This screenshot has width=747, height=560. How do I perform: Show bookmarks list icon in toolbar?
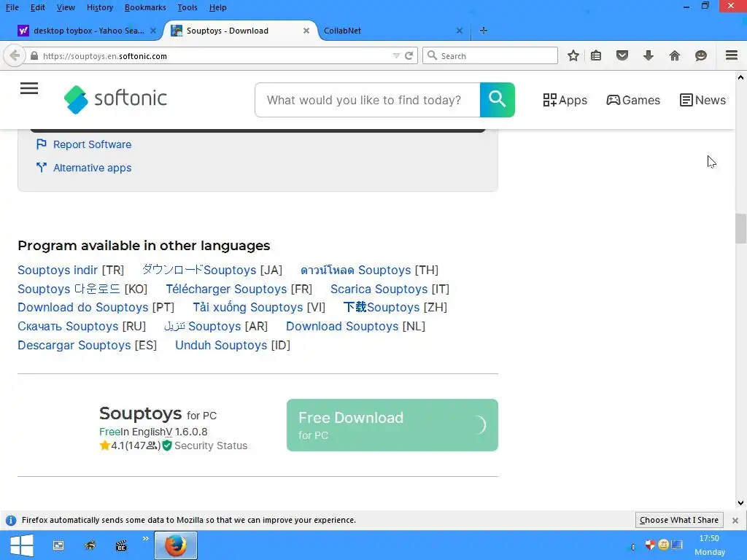point(596,55)
